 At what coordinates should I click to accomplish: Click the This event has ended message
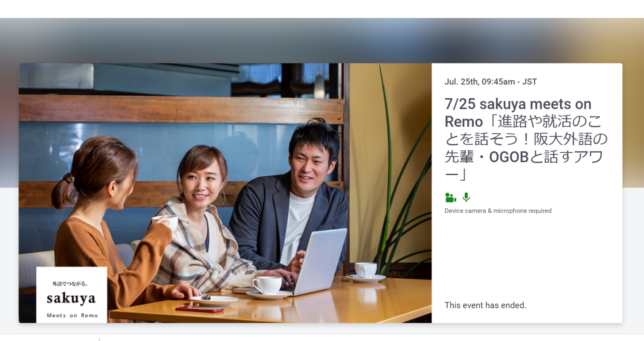(x=485, y=305)
